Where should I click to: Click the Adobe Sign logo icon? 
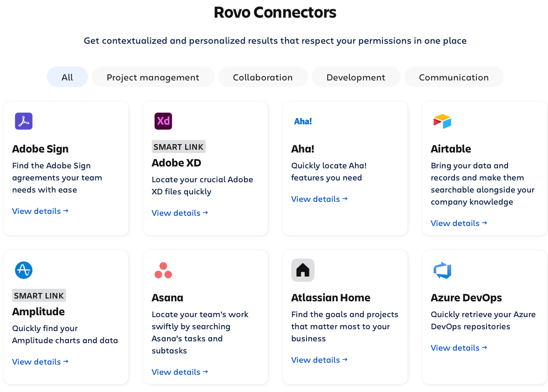point(24,121)
